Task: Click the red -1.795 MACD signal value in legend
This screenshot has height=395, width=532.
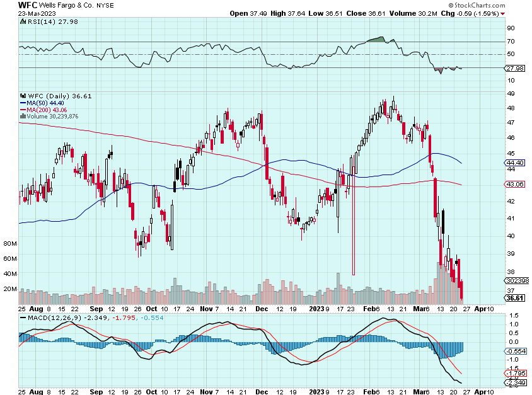Action: pos(124,318)
